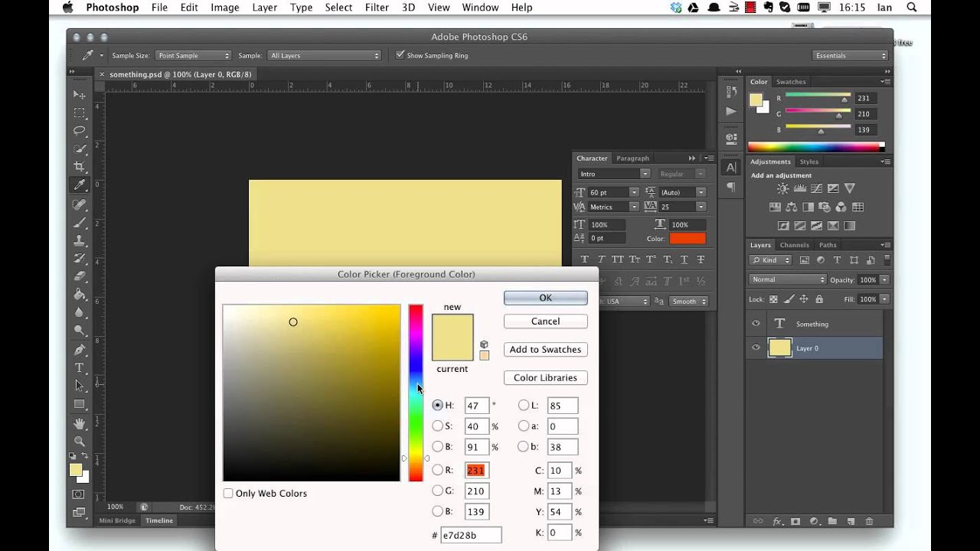
Task: Open the Sample All Layers dropdown
Action: tap(324, 55)
